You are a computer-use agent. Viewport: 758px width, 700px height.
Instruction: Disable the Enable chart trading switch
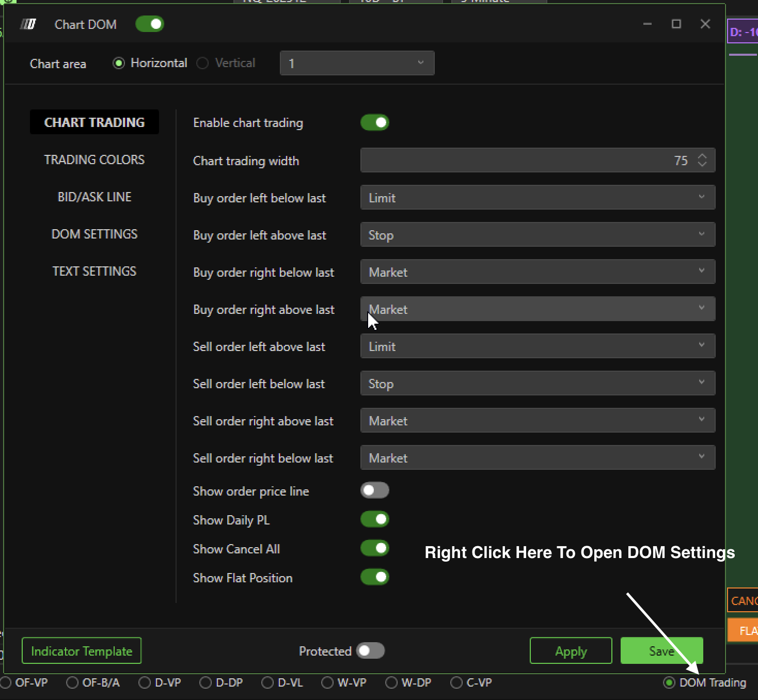(x=374, y=123)
